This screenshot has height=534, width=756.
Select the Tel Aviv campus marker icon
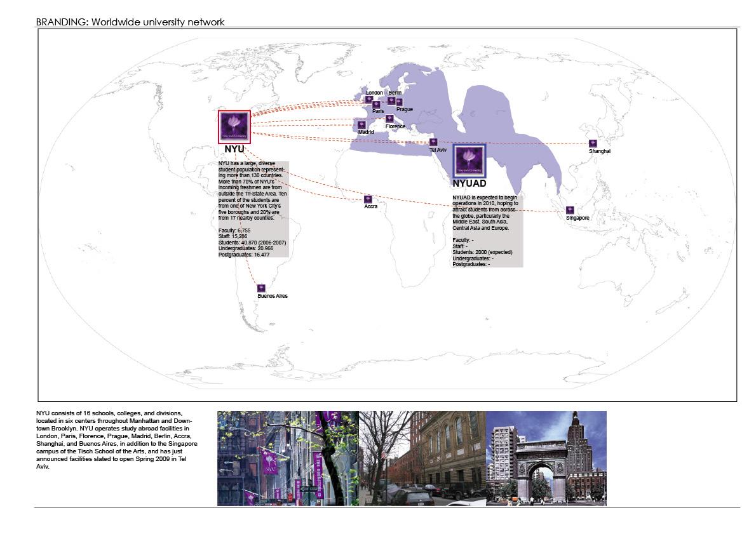coord(433,142)
